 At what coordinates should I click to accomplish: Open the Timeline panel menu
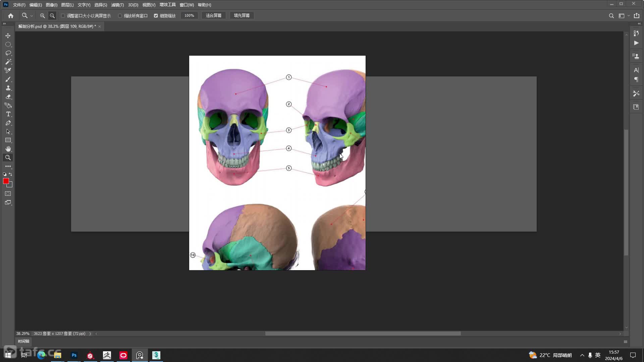coord(626,342)
